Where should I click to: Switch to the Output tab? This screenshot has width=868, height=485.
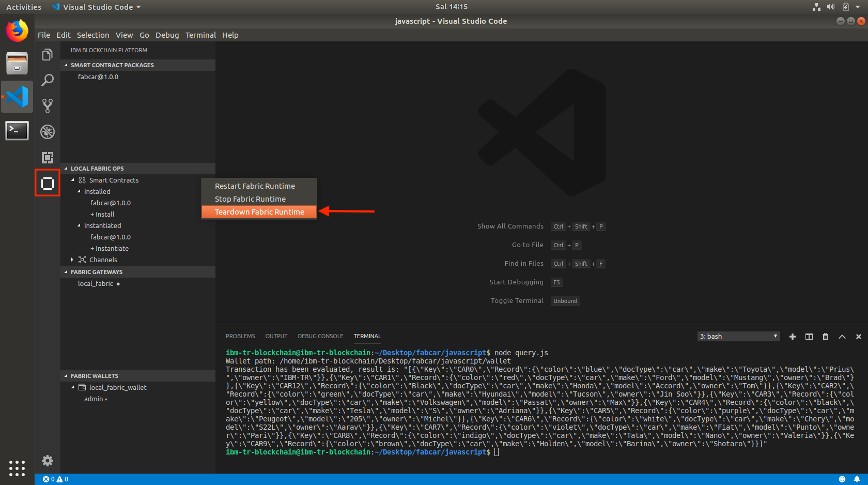[276, 336]
